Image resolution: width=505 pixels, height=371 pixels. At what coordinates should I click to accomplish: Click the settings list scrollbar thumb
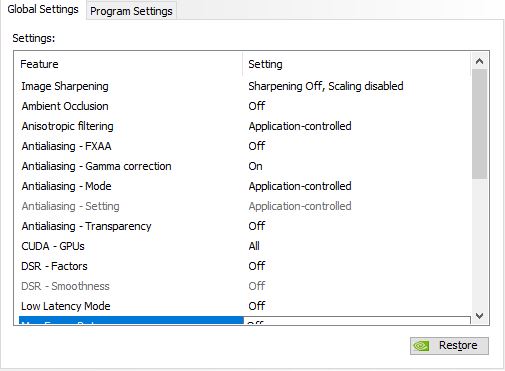click(x=479, y=124)
